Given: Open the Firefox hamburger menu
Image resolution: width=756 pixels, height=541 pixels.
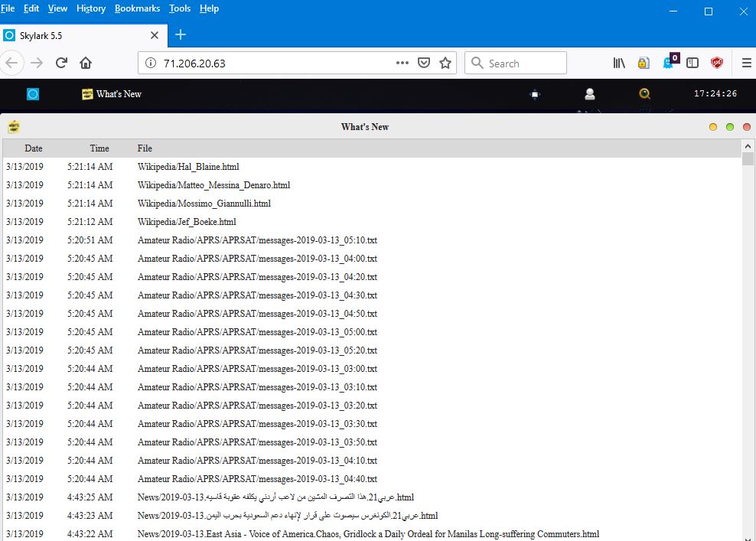Looking at the screenshot, I should click(x=746, y=64).
